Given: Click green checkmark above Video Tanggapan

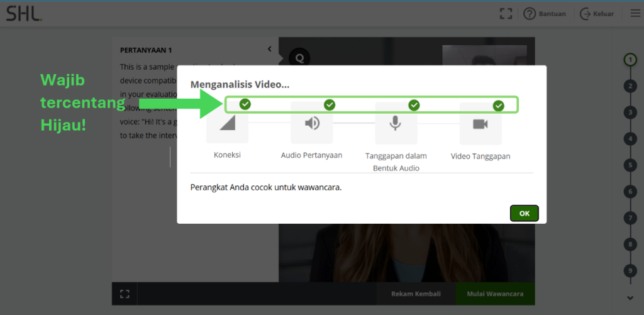Looking at the screenshot, I should [x=499, y=105].
